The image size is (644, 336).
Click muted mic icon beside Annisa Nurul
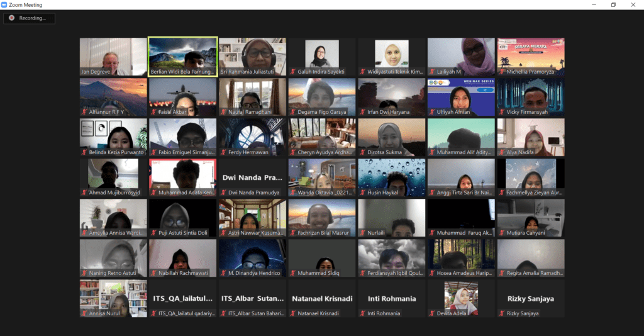84,313
